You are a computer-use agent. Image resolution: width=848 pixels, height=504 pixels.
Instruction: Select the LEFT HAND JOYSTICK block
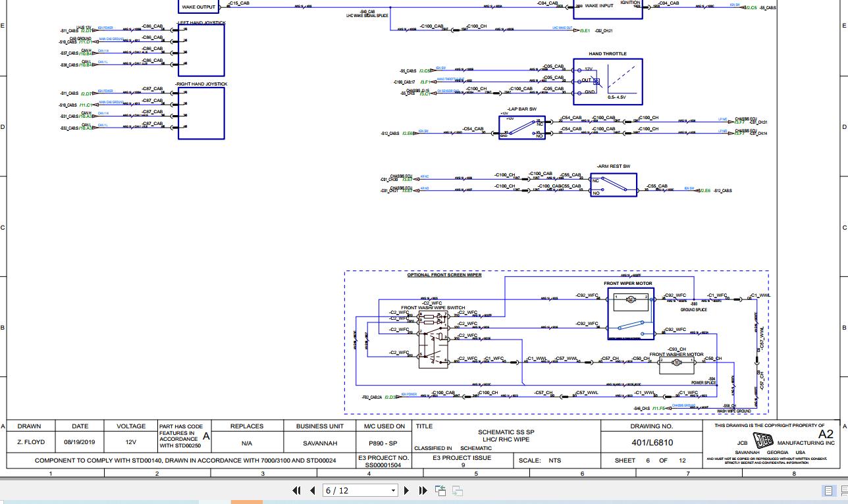(x=201, y=51)
